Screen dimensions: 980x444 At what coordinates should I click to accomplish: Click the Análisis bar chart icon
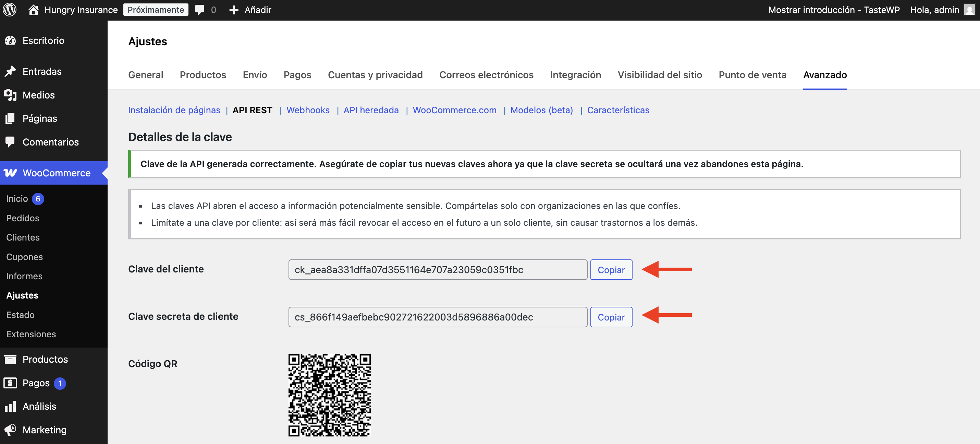10,406
